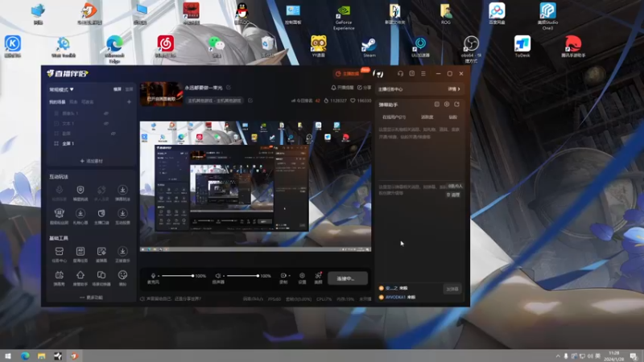Click the stream category tag field
Image resolution: width=644 pixels, height=362 pixels.
point(215,100)
